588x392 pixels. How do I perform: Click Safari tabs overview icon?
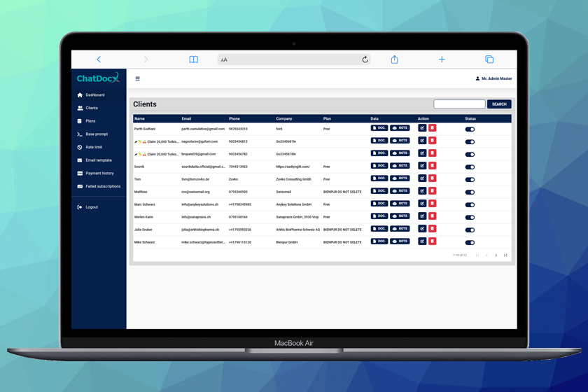[x=489, y=59]
